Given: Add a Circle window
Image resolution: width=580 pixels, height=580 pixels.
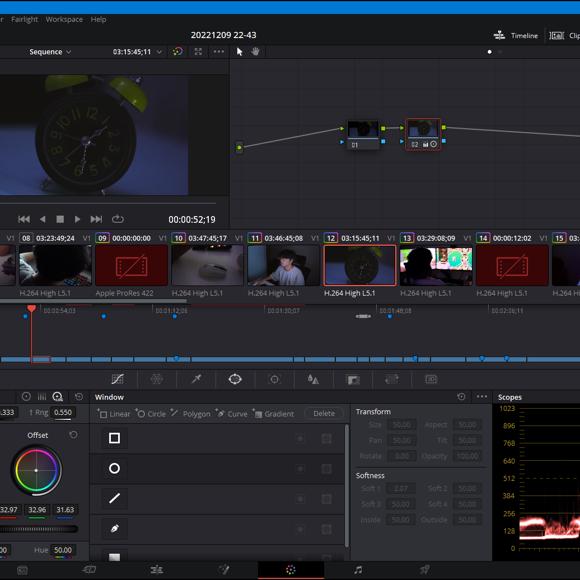Looking at the screenshot, I should pos(151,414).
